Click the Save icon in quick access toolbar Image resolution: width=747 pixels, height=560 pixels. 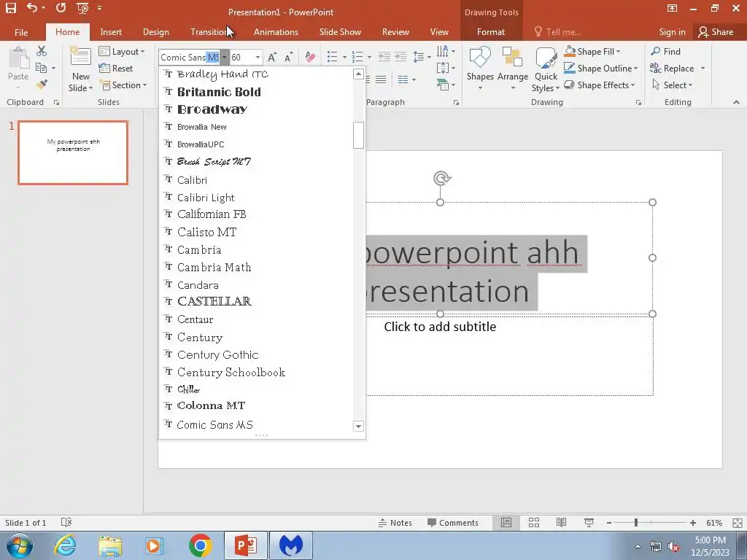[x=10, y=7]
